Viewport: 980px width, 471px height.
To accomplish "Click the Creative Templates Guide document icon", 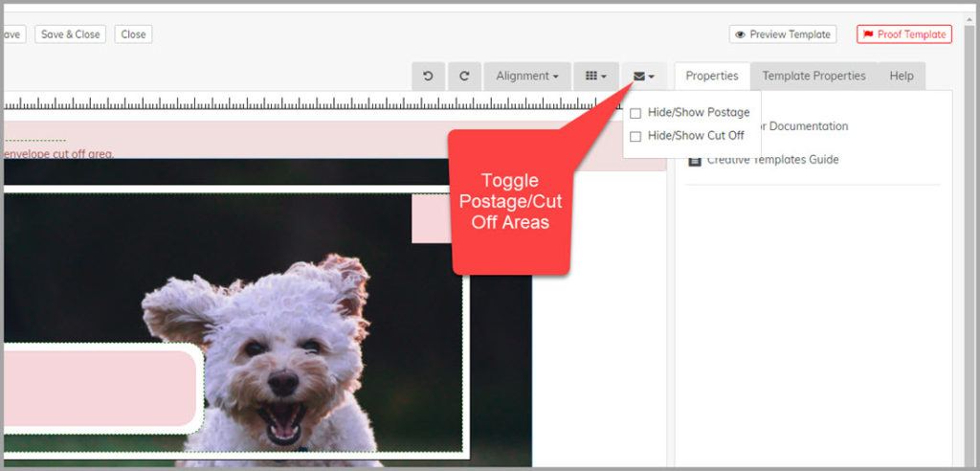I will click(695, 160).
